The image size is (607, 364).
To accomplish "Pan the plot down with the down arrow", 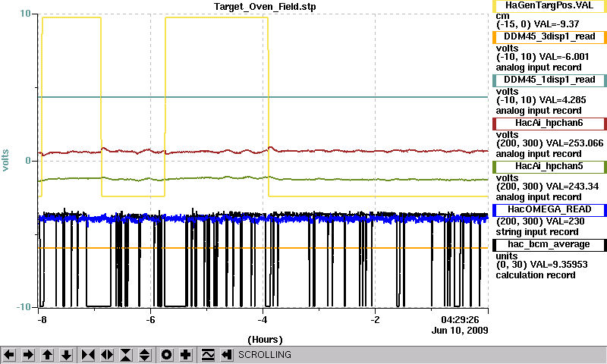I will click(x=66, y=354).
